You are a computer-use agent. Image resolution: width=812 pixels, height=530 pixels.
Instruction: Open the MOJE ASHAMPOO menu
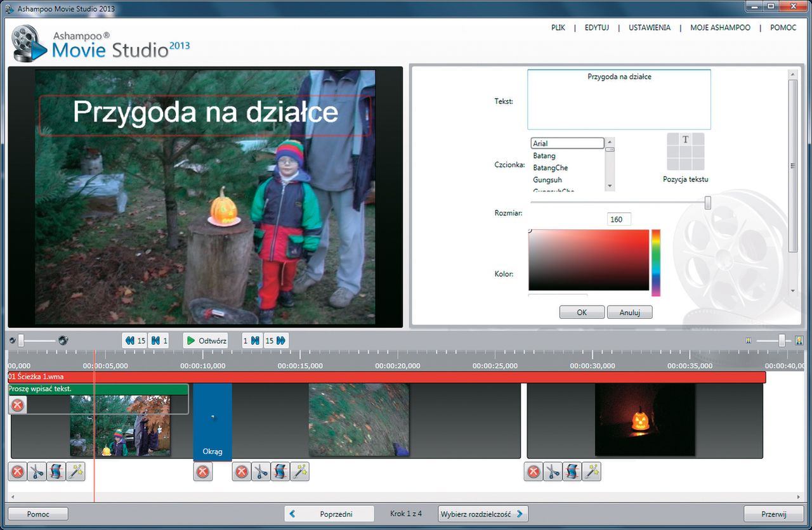[720, 28]
